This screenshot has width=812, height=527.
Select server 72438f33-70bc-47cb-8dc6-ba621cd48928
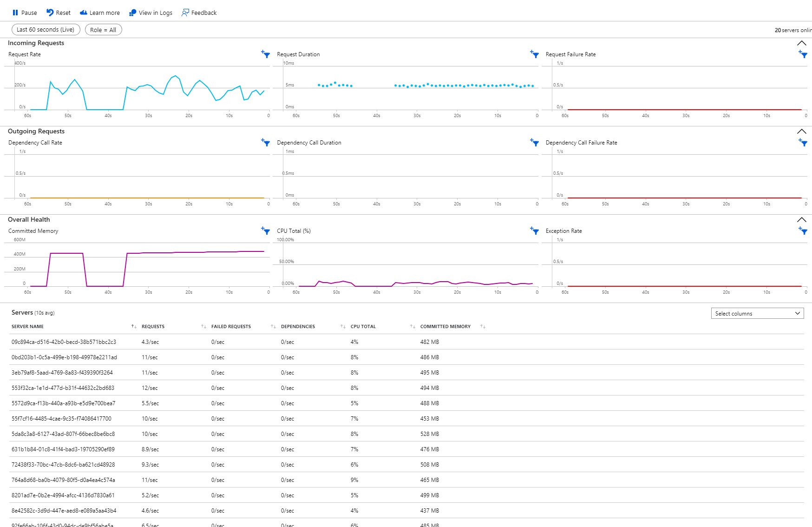coord(407,465)
